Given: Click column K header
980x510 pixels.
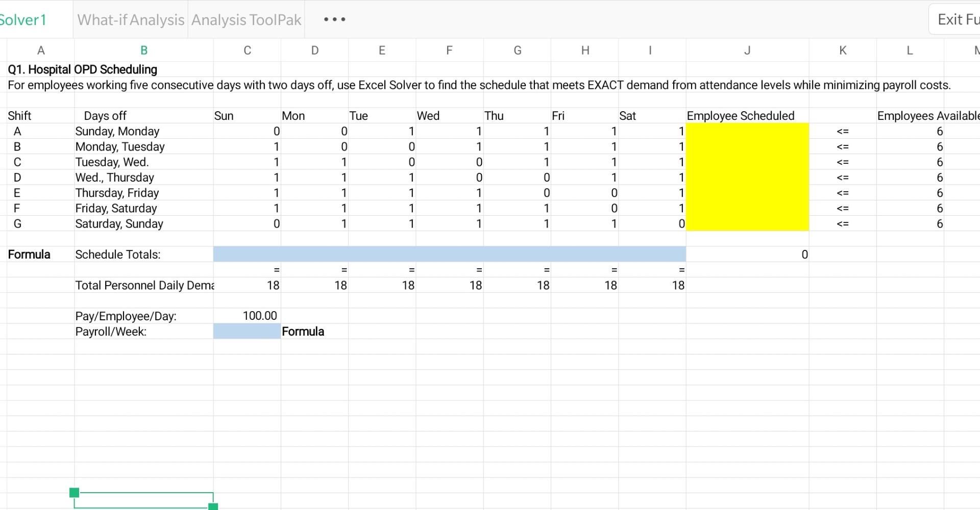Looking at the screenshot, I should coord(843,50).
